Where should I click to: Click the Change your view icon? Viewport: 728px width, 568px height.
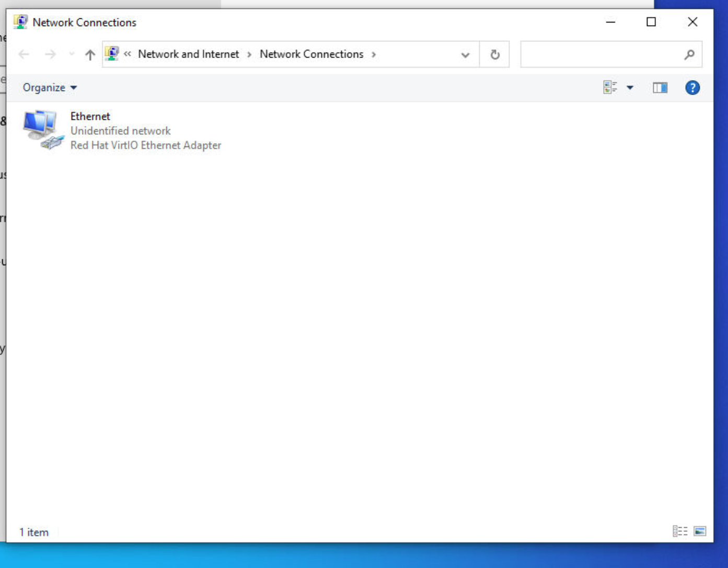point(610,87)
